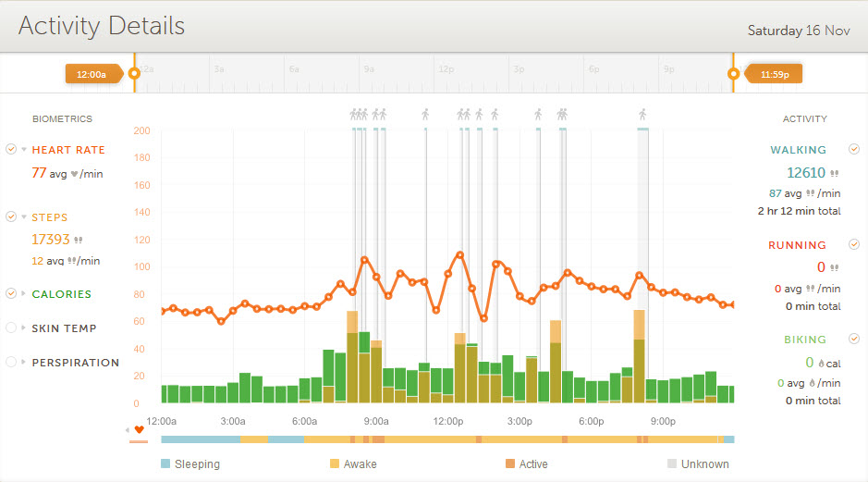This screenshot has height=482, width=868.
Task: Click the heart rate peak point near 12:30pm
Action: tap(459, 254)
